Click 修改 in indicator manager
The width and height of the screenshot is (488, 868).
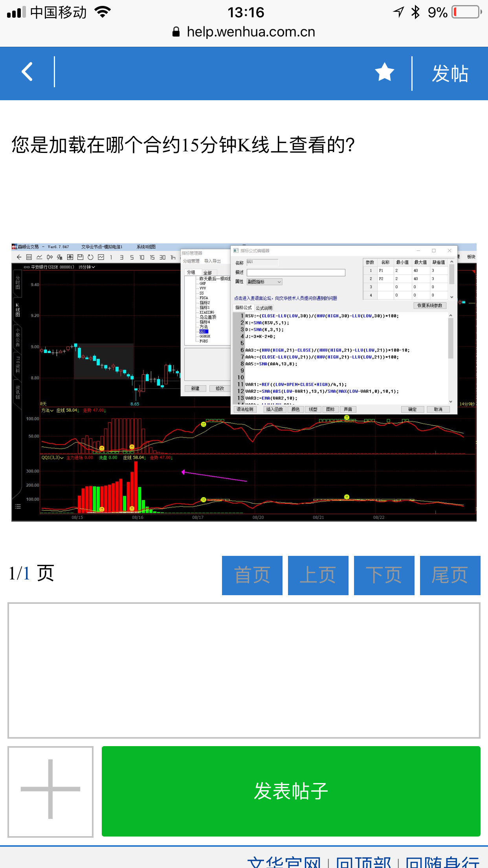point(220,388)
